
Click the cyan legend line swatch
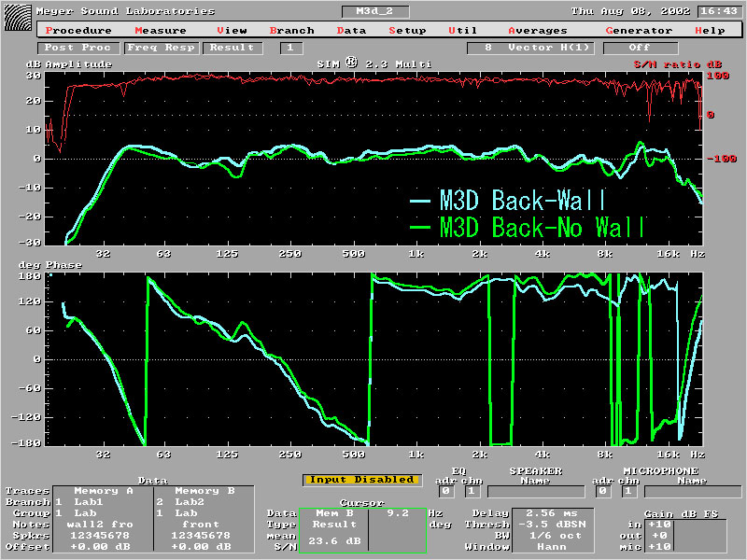coord(420,202)
